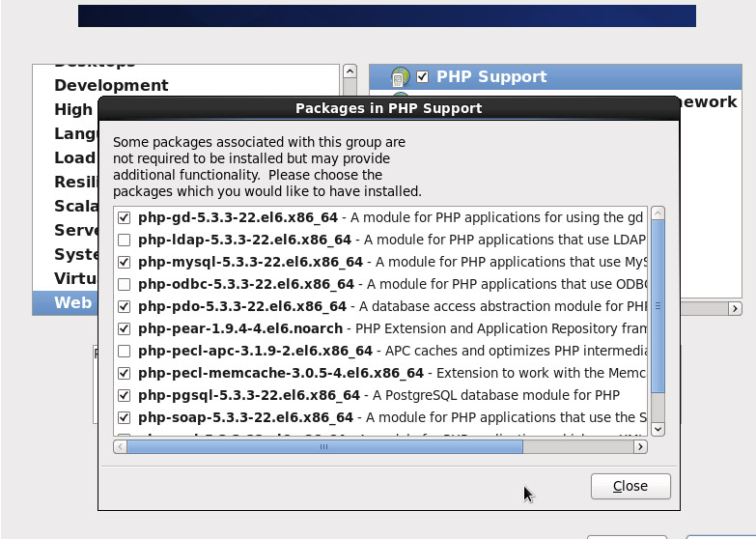
Task: Click the php-pear-1.9.4-4.el6.noarch package name
Action: click(x=240, y=328)
